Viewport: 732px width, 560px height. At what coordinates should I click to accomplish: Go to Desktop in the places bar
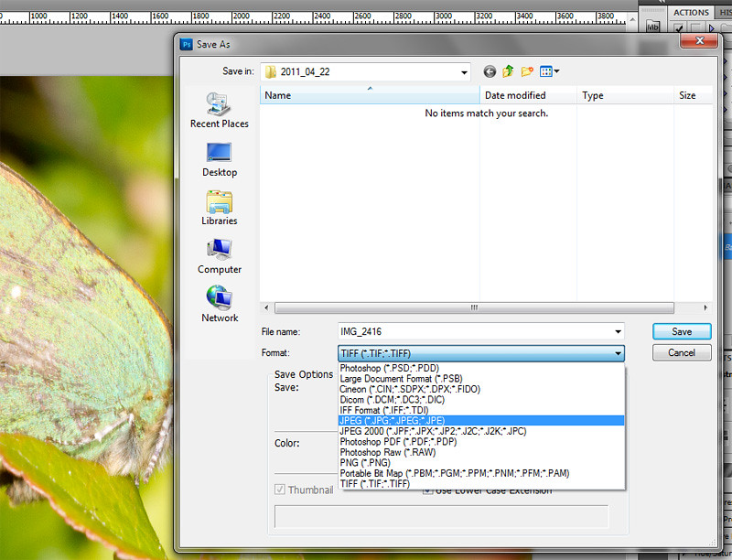[219, 159]
